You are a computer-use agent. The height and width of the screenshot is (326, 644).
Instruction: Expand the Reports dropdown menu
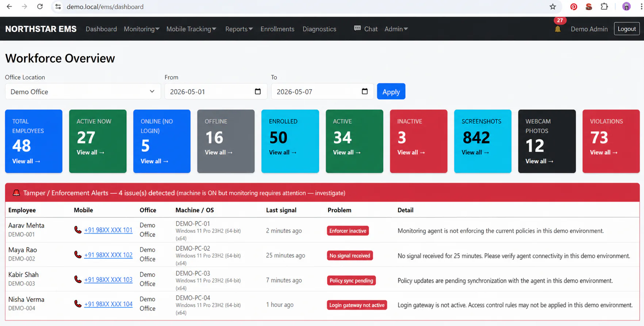(239, 29)
